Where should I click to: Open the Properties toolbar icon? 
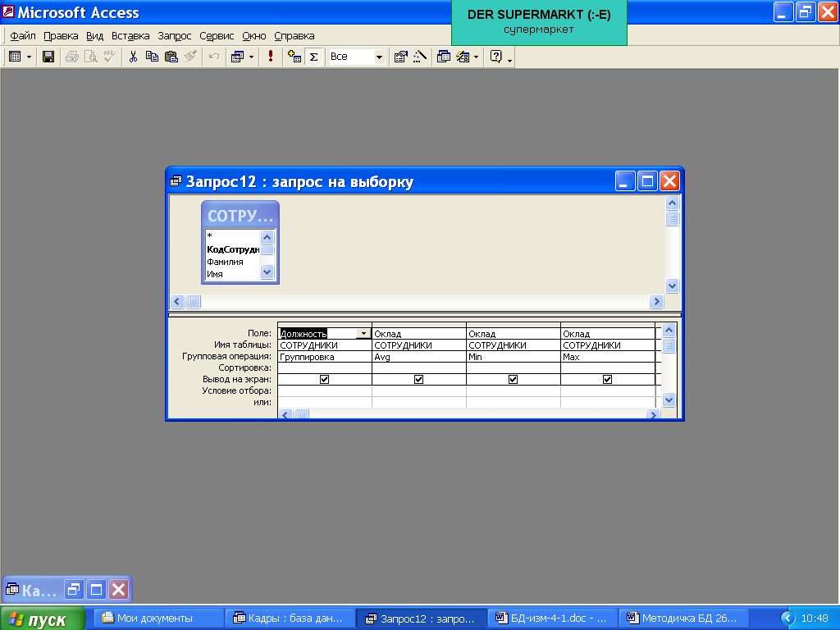pyautogui.click(x=400, y=57)
